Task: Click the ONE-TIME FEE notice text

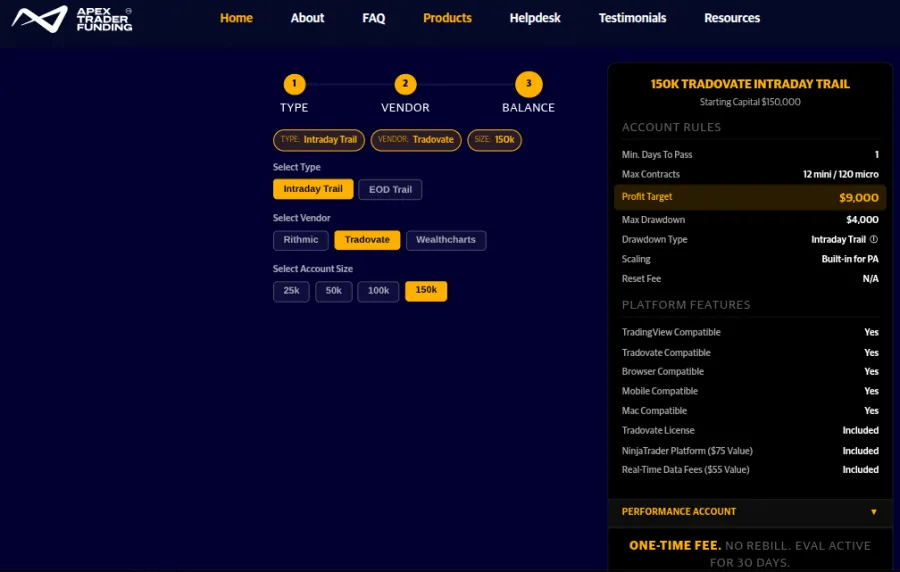Action: click(750, 554)
